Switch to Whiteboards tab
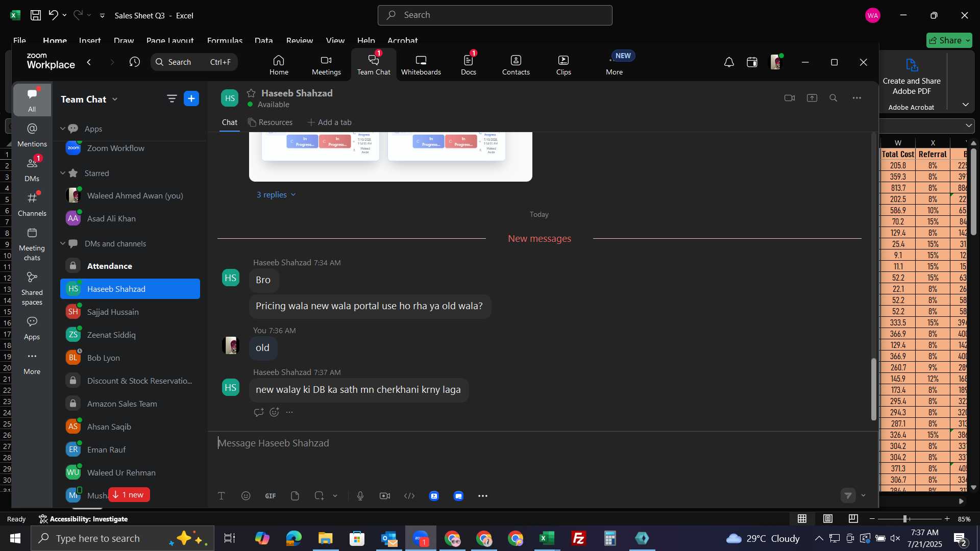Screen dimensions: 980x551 (421, 65)
